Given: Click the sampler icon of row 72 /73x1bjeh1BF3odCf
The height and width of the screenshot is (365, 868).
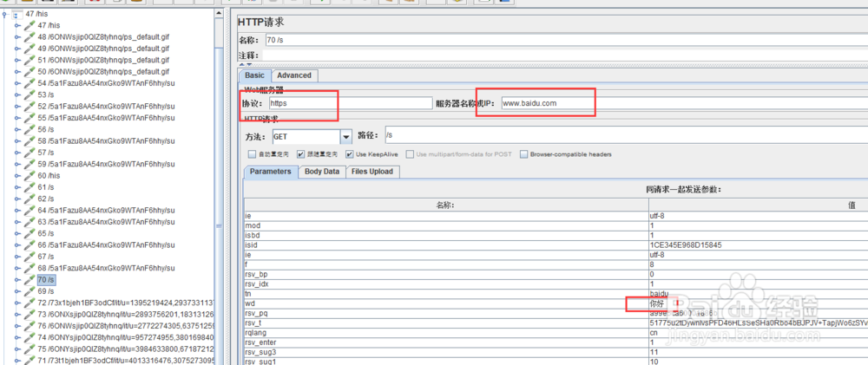Looking at the screenshot, I should (x=30, y=303).
